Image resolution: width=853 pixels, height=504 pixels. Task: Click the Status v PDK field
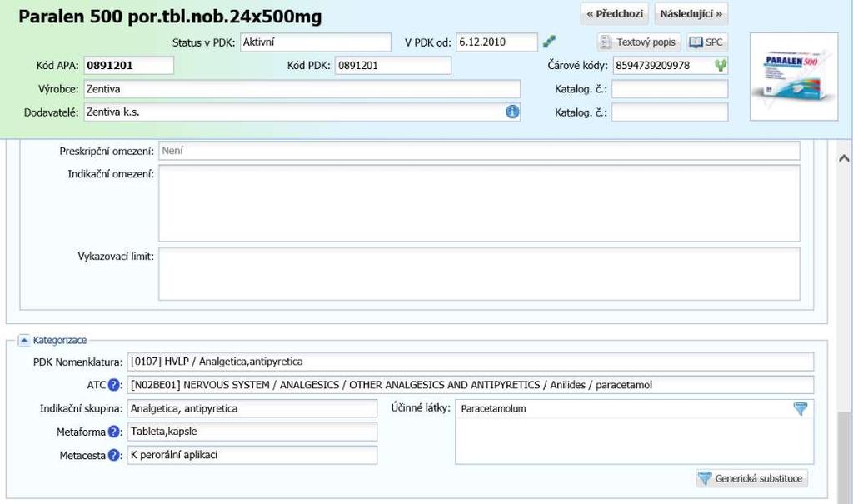[316, 42]
